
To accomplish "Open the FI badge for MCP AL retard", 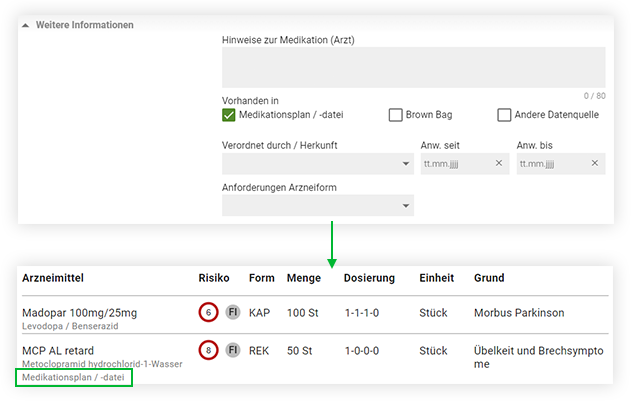I will point(232,350).
